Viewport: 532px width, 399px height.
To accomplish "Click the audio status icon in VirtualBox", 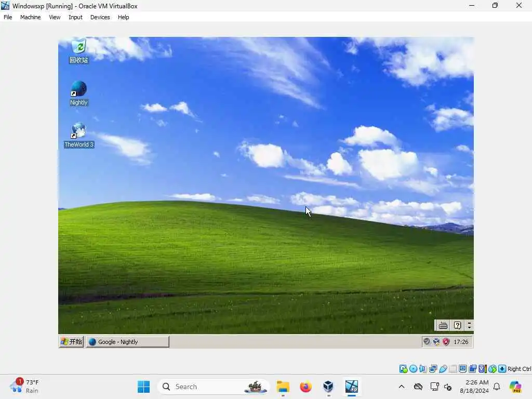I will coord(423,369).
